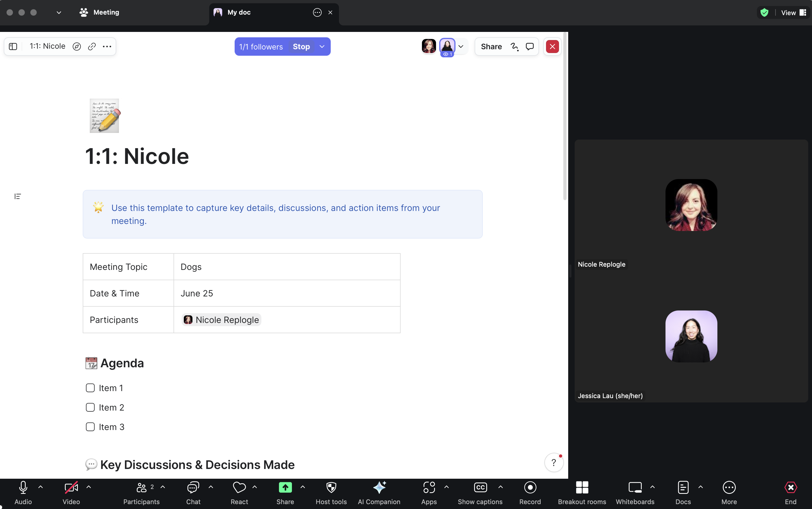The width and height of the screenshot is (812, 509).
Task: Select Jessica Lau's video tile
Action: click(691, 337)
